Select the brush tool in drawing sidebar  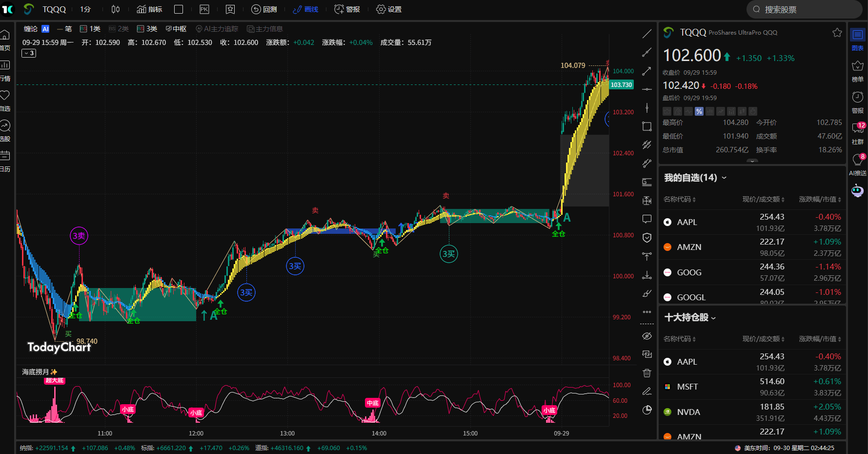[646, 293]
